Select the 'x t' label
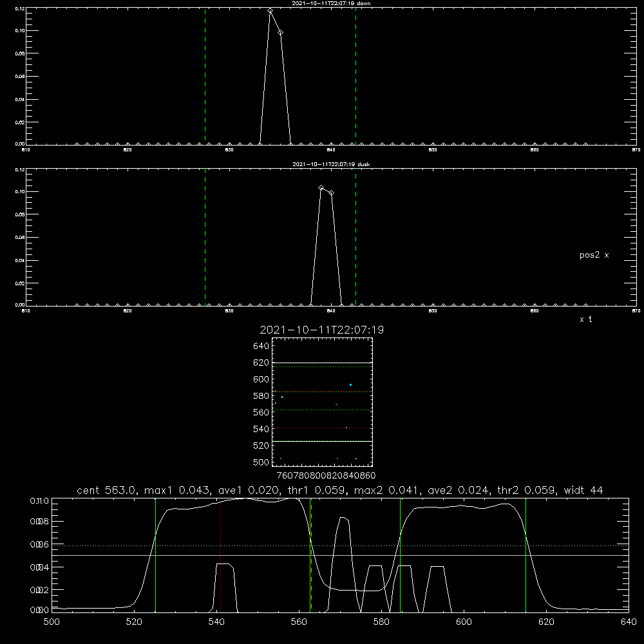 (x=585, y=319)
